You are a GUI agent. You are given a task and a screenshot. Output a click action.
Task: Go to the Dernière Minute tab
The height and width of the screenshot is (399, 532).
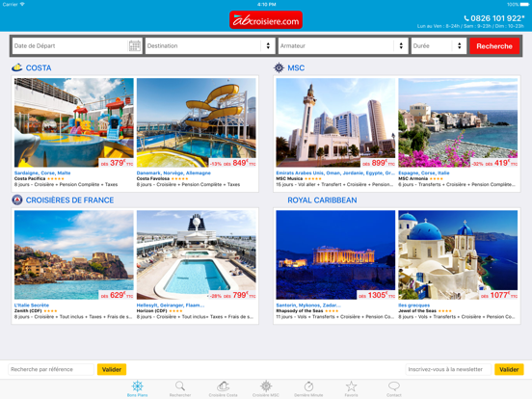(x=308, y=388)
